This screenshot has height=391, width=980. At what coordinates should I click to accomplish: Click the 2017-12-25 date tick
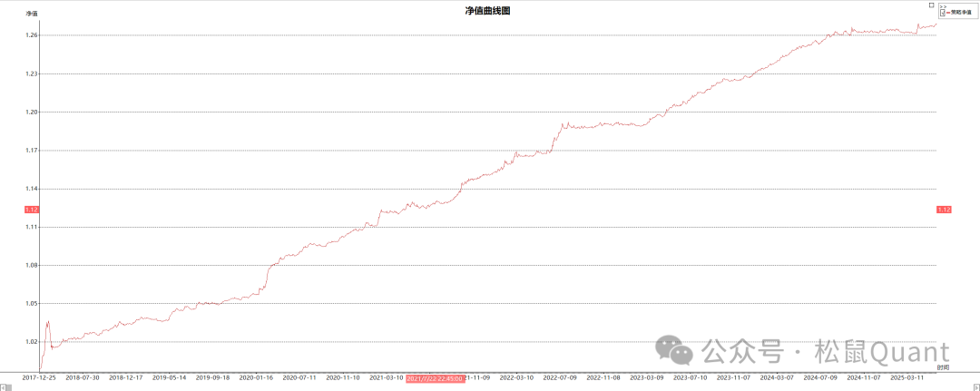click(x=39, y=377)
